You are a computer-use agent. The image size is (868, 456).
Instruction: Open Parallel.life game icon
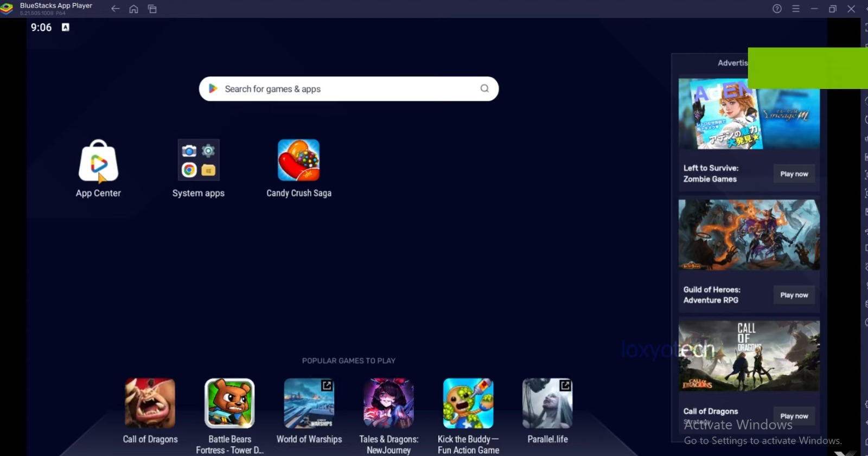click(x=547, y=403)
